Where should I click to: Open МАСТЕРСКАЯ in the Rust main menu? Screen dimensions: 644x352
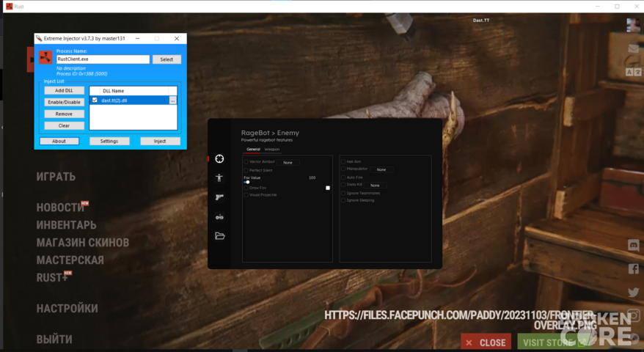click(x=70, y=260)
